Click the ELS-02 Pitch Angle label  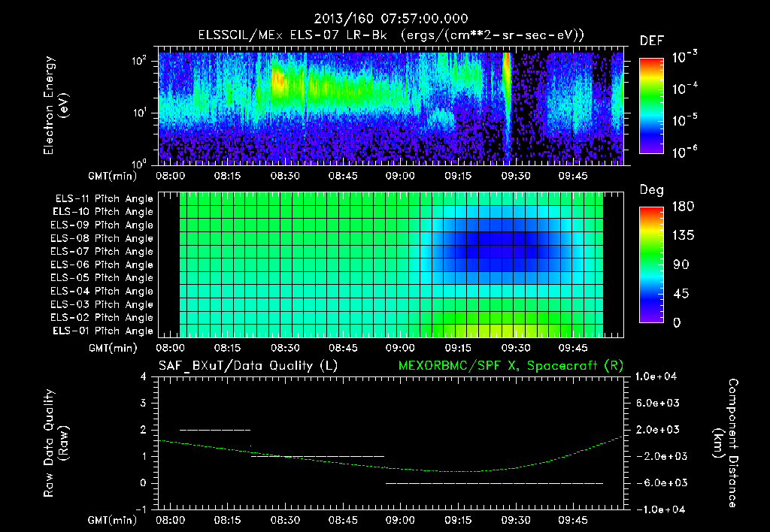[102, 318]
